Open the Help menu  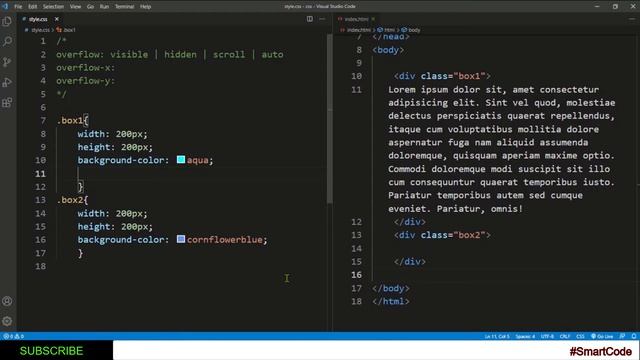point(145,7)
